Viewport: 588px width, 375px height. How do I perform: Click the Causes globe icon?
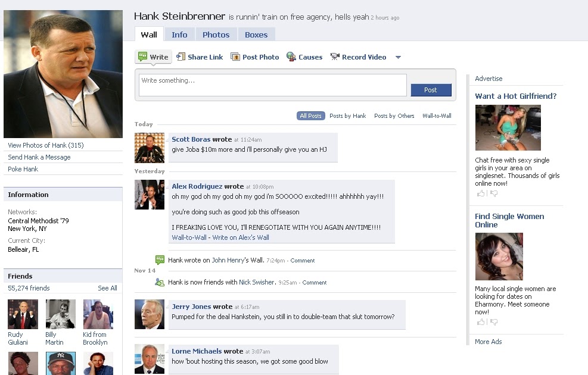point(291,57)
